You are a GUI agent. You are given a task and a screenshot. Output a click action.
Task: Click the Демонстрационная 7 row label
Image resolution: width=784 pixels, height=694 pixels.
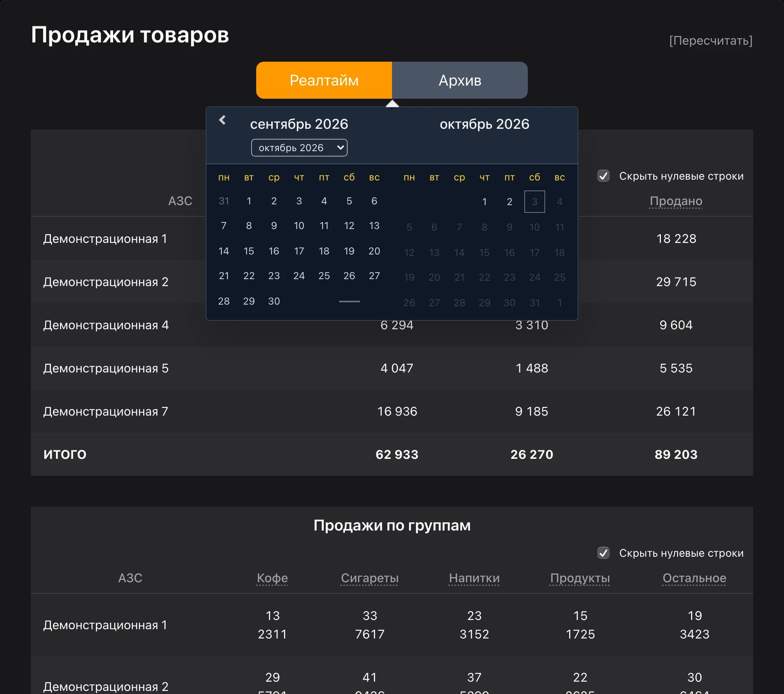pos(106,411)
